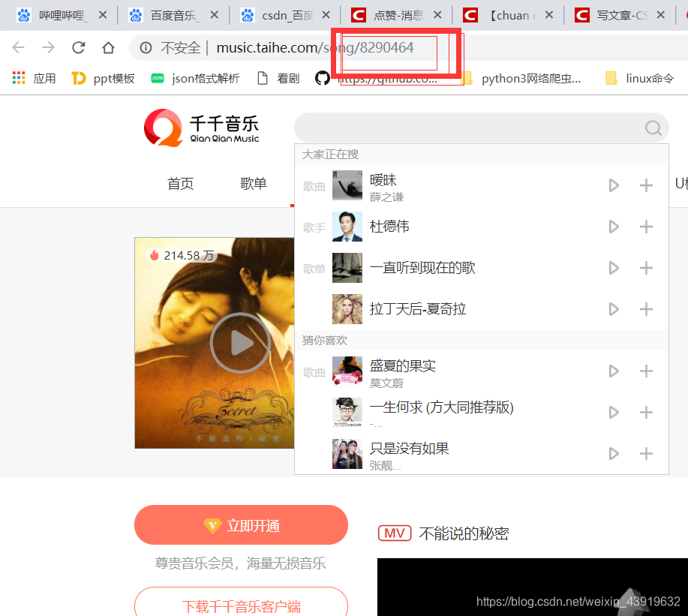Click the 拉丁天后-夏奇拉 cover thumbnail
This screenshot has width=688, height=616.
347,309
